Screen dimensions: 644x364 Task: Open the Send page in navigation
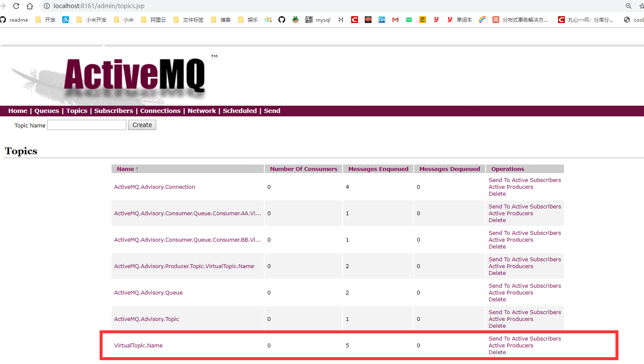coord(272,111)
